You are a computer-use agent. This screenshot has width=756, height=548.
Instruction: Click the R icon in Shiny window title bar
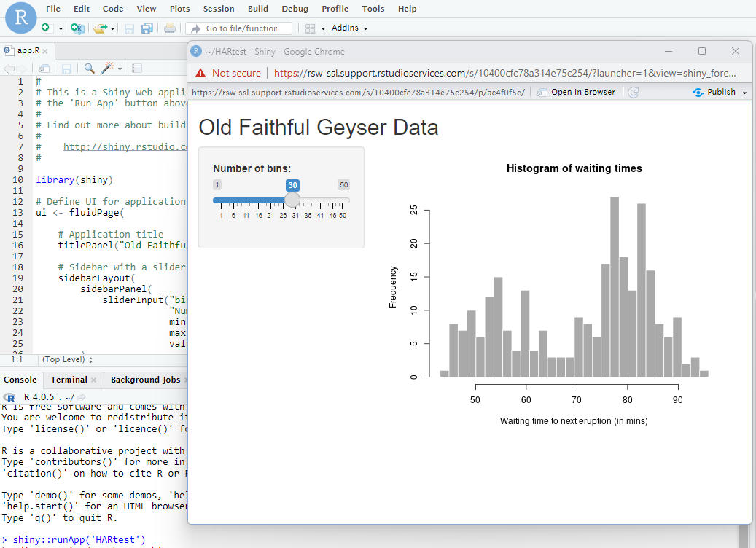pyautogui.click(x=196, y=51)
